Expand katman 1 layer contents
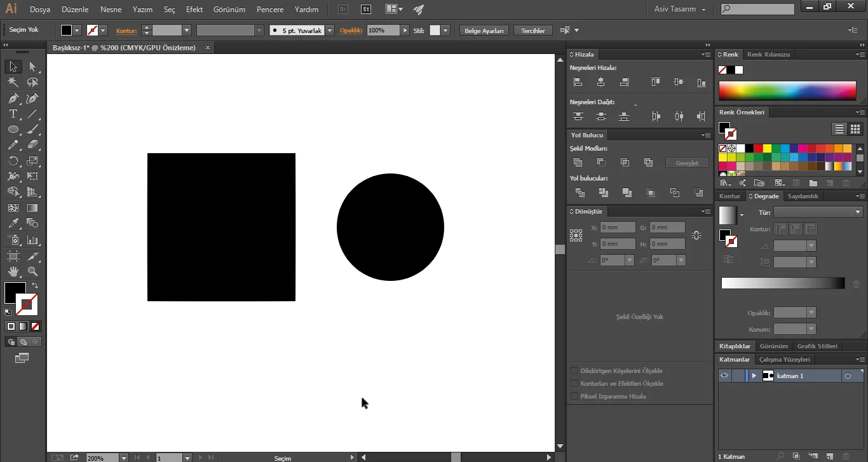The height and width of the screenshot is (462, 868). coord(754,376)
